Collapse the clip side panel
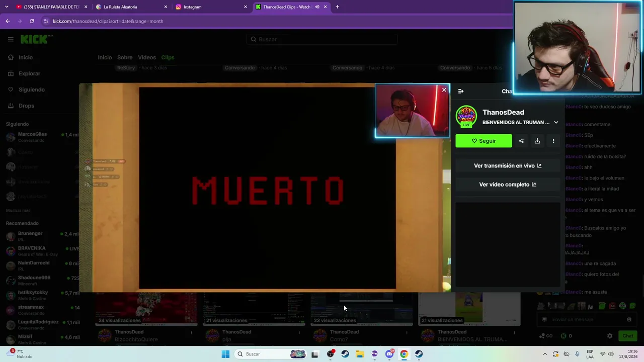 [461, 91]
